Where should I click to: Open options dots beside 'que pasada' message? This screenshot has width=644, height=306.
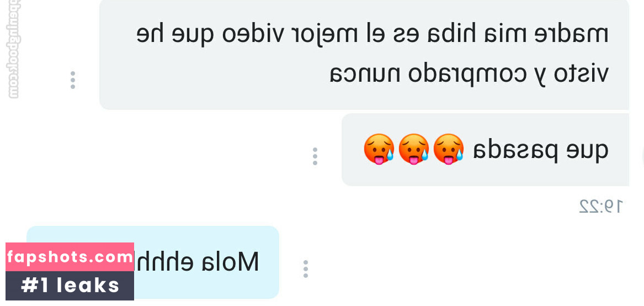point(315,156)
